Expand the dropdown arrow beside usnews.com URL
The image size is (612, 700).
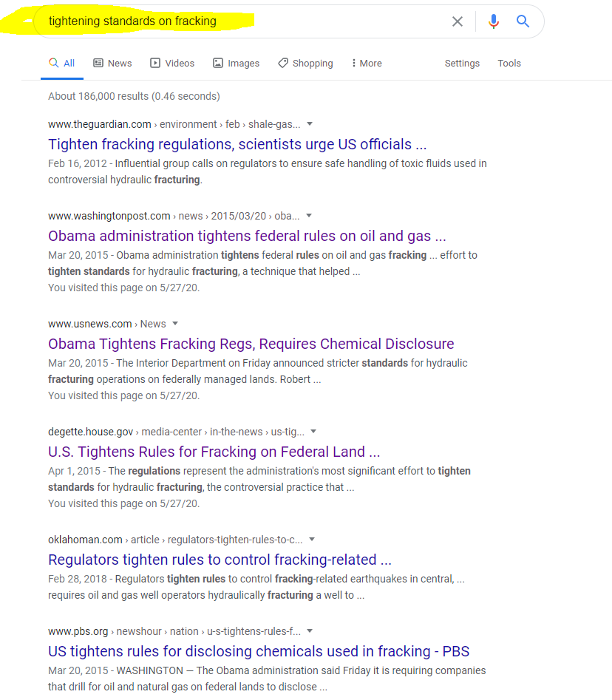175,324
